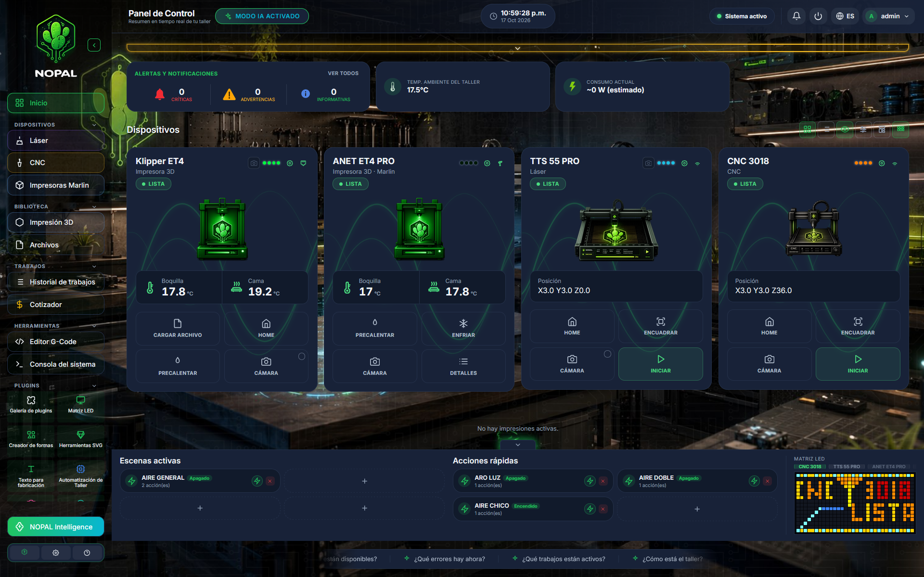Remove the ARO LUZ quick action with its X

point(603,481)
